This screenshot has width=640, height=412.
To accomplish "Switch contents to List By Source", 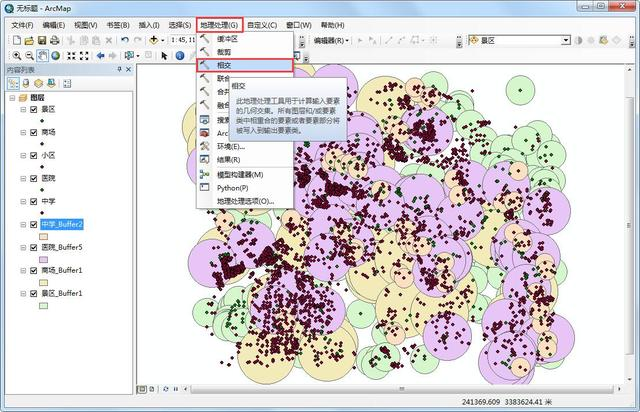I will [x=26, y=84].
